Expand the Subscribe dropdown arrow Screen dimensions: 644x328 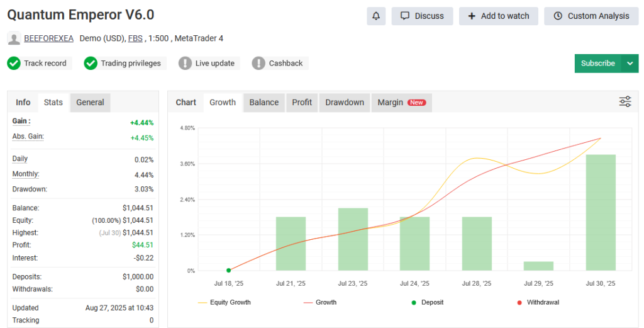[x=630, y=63]
